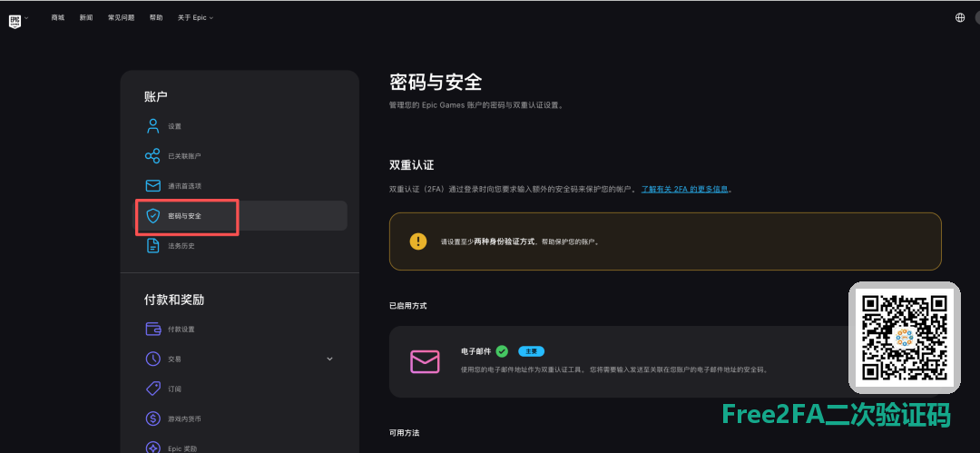
Task: Click the blue 主要 badge
Action: tap(531, 351)
